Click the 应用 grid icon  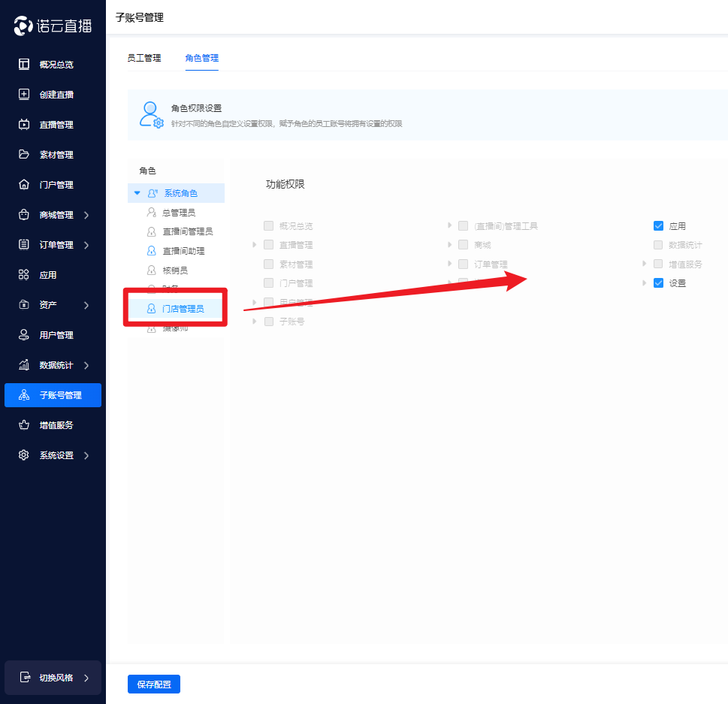coord(24,275)
